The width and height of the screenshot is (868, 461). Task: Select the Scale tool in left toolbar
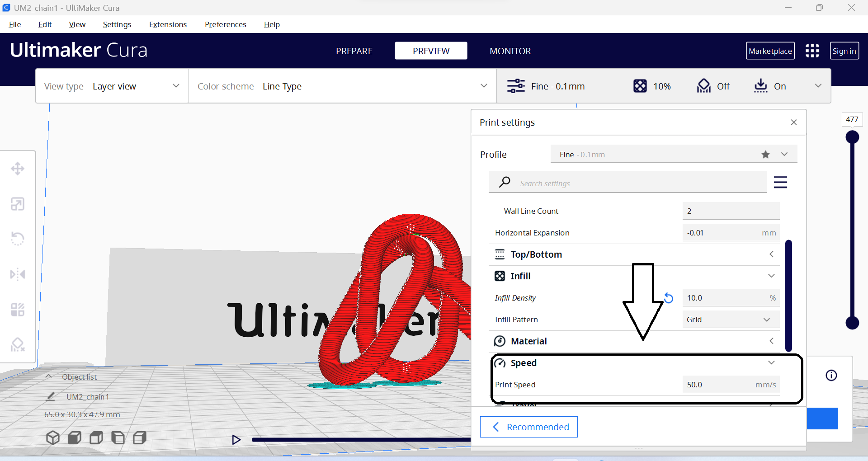[x=18, y=204]
